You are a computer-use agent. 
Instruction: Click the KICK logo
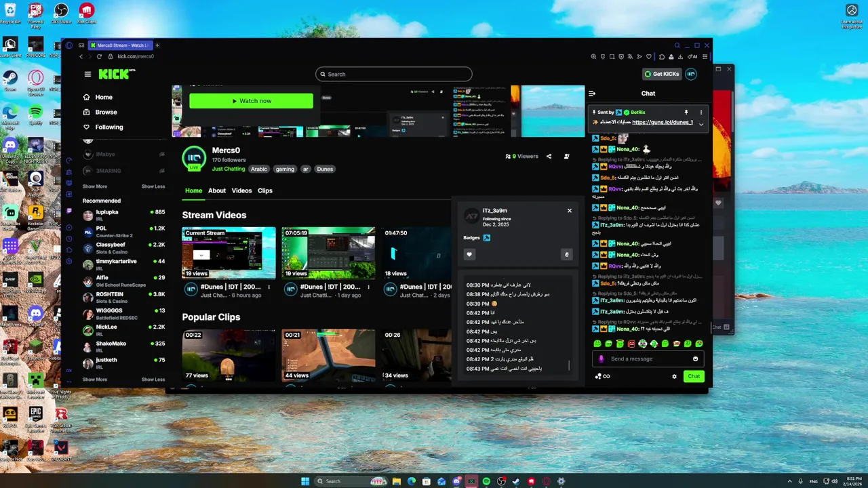116,74
